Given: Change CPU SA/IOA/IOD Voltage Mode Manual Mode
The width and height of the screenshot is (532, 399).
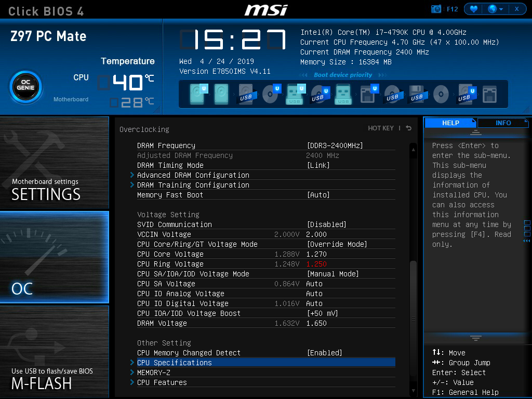Looking at the screenshot, I should pos(332,274).
